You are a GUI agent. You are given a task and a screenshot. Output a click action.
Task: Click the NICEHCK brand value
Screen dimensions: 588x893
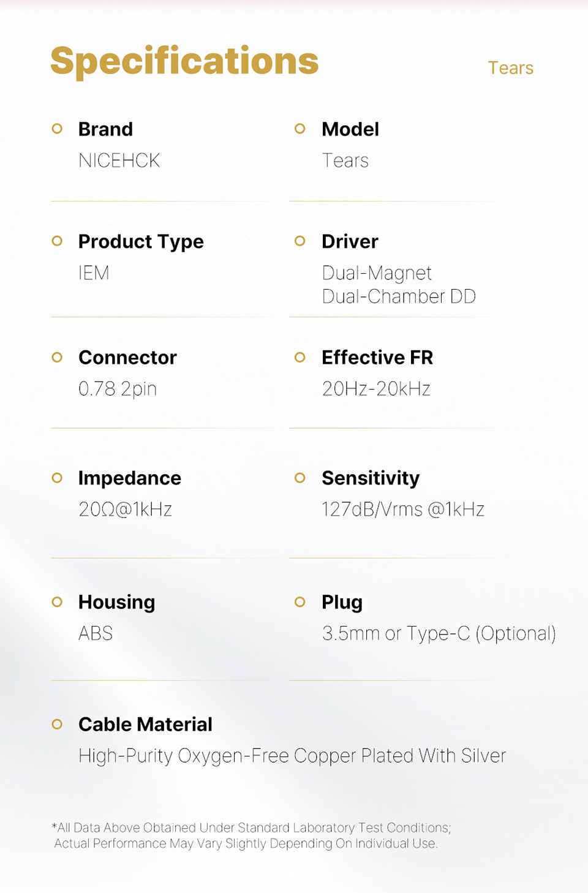[119, 160]
